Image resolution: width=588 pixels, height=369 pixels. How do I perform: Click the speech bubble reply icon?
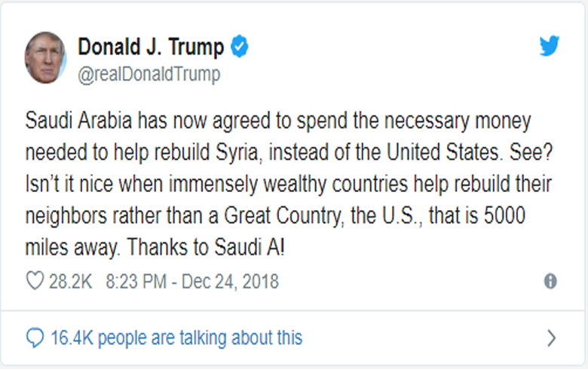pyautogui.click(x=35, y=337)
